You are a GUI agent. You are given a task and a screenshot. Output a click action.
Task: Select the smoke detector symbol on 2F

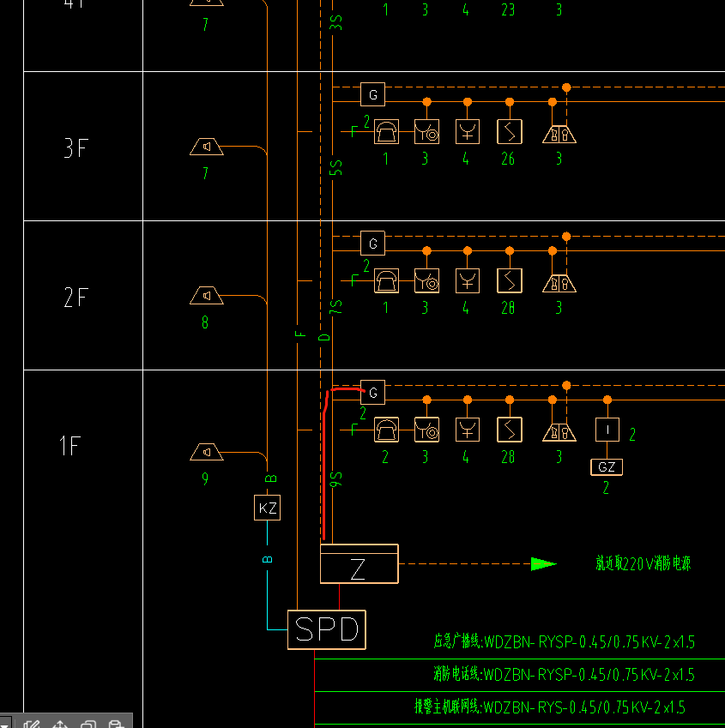(510, 281)
